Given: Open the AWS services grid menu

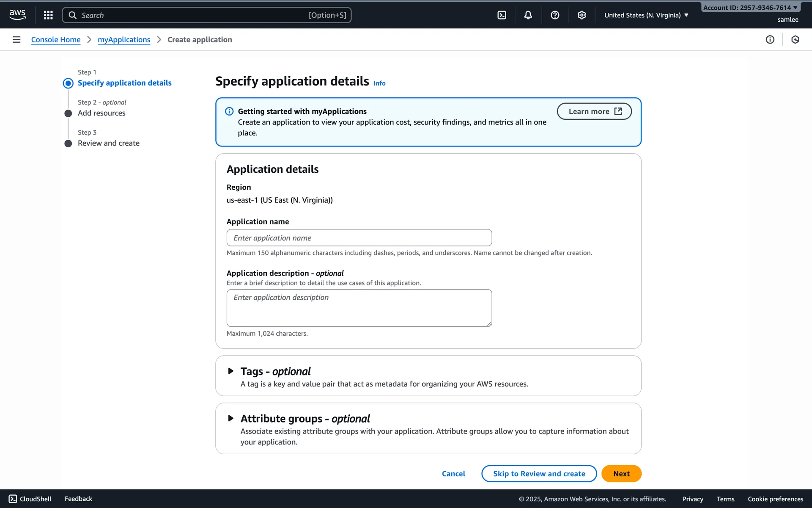Looking at the screenshot, I should click(x=48, y=15).
